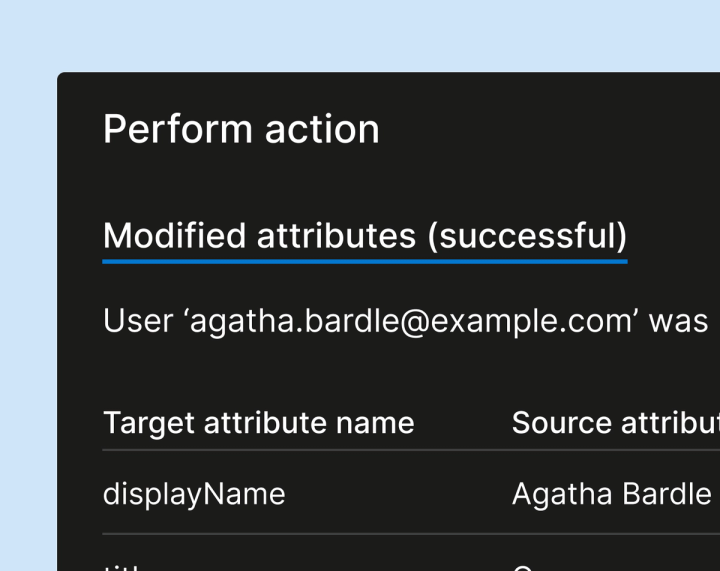Click the light blue background above the dialog
720x571 pixels.
[x=360, y=35]
